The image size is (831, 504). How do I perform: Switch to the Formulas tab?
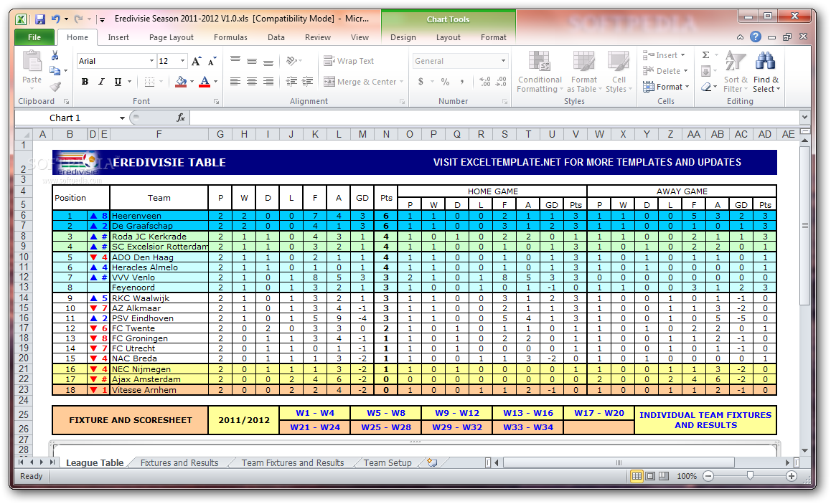coord(230,37)
